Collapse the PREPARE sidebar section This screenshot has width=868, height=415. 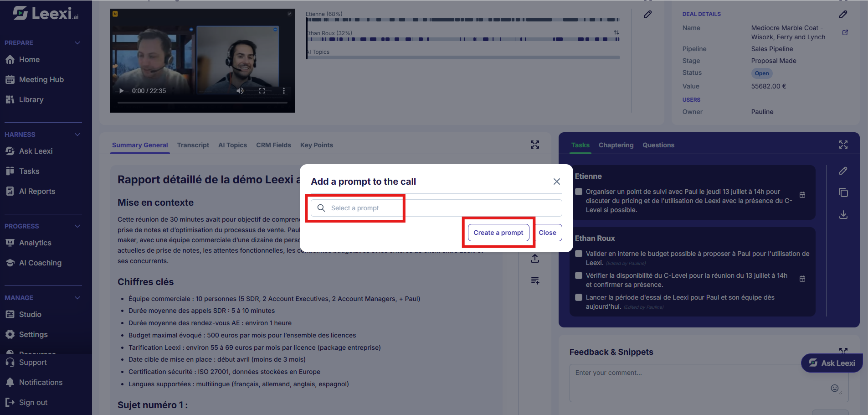pyautogui.click(x=77, y=43)
